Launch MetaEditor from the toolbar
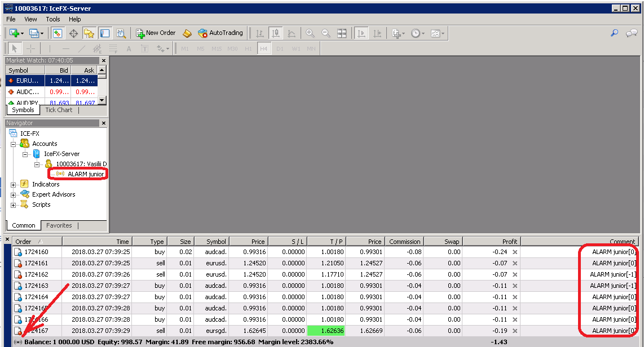The image size is (644, 347). [187, 33]
